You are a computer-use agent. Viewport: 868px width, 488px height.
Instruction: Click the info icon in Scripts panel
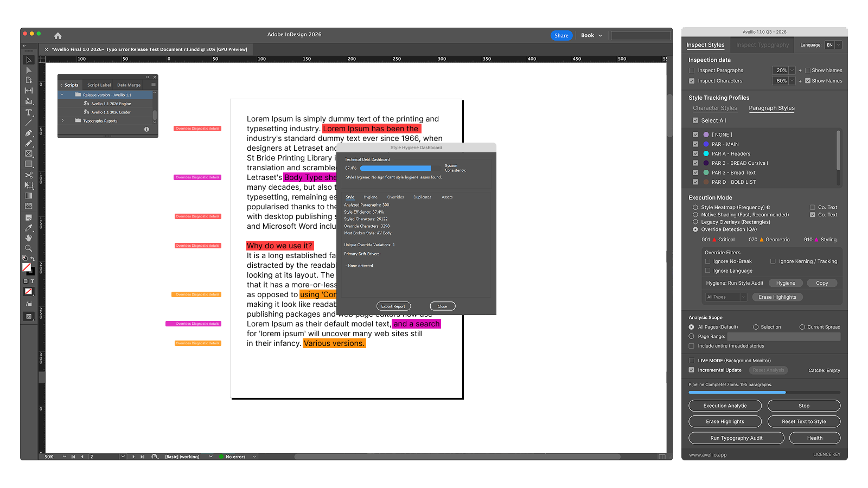pos(146,129)
